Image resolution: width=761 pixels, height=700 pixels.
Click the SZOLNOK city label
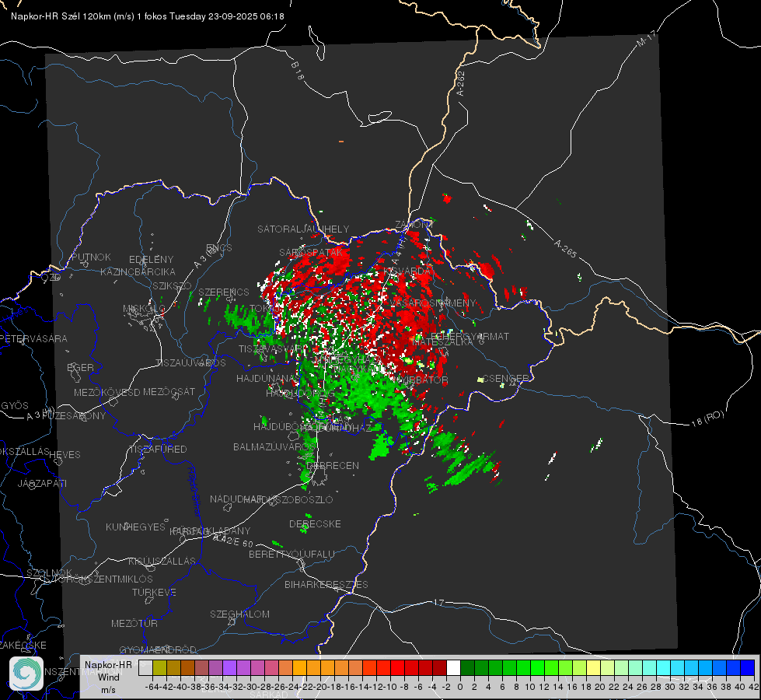click(50, 573)
